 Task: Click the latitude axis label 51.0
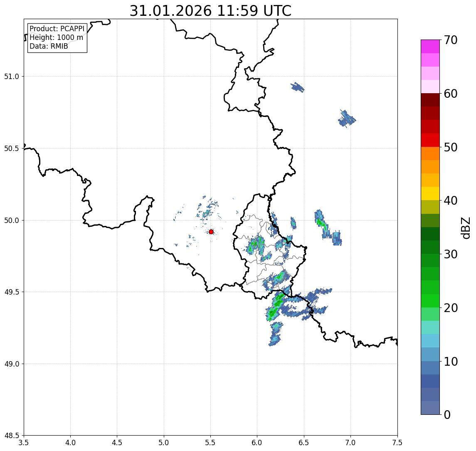tap(12, 77)
